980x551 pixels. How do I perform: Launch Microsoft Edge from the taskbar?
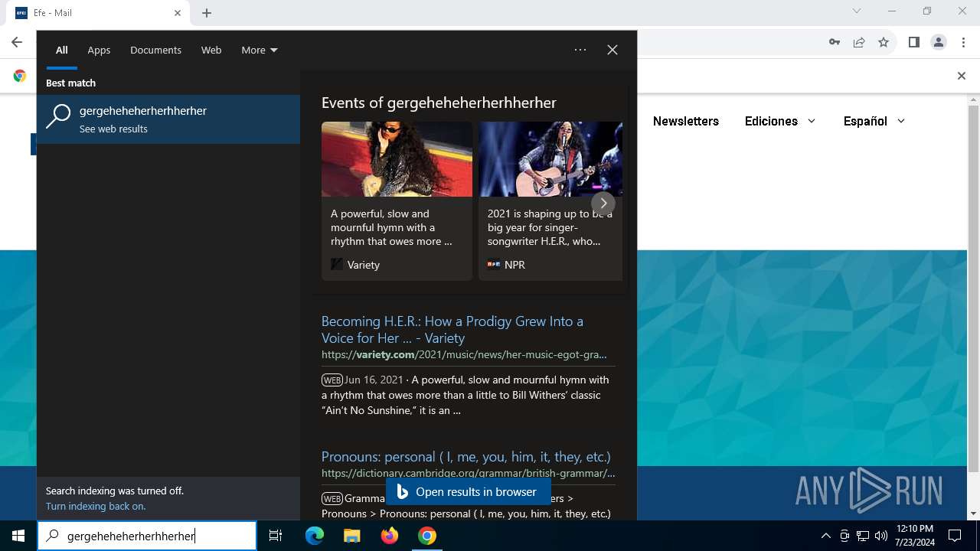315,536
